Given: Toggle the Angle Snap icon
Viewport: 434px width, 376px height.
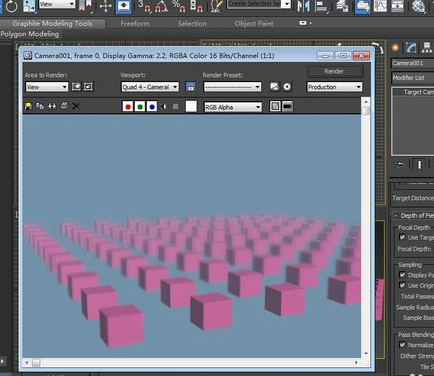Looking at the screenshot, I should (x=162, y=6).
